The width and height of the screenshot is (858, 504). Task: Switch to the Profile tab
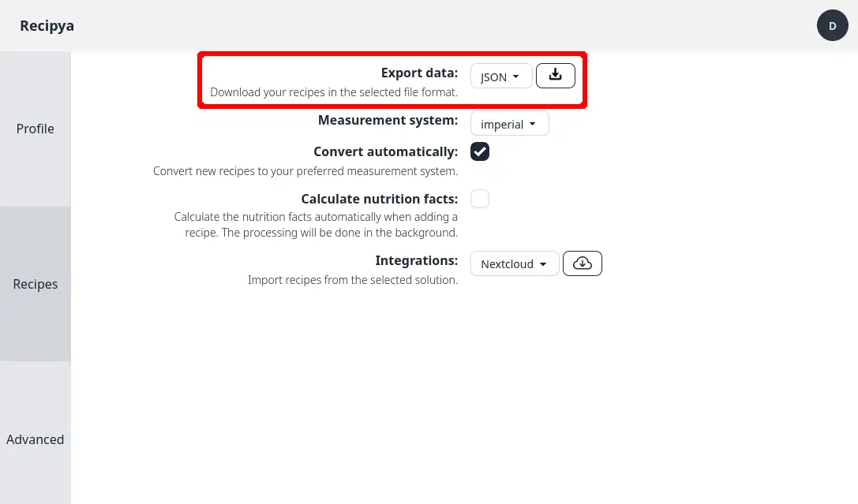pyautogui.click(x=35, y=129)
